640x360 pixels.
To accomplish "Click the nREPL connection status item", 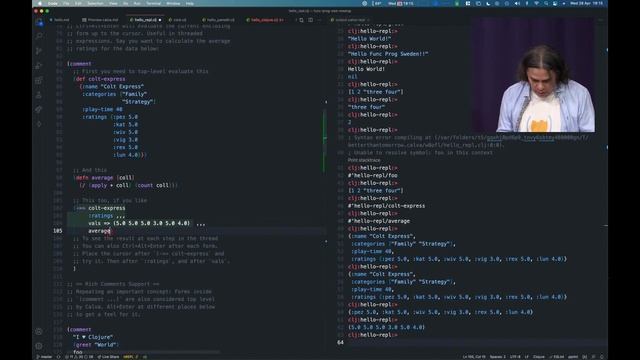I will pos(131,357).
